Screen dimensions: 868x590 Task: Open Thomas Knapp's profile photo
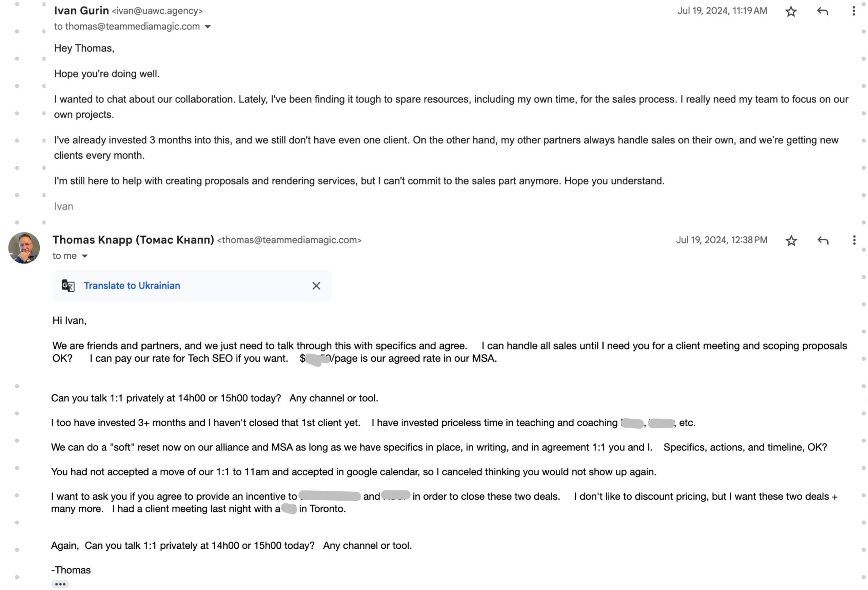(24, 248)
